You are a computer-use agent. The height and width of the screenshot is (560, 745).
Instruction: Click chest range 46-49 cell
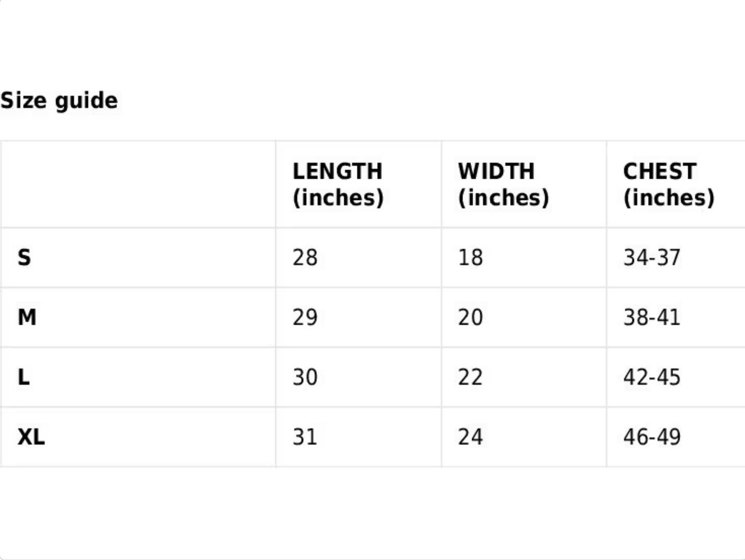tap(652, 437)
